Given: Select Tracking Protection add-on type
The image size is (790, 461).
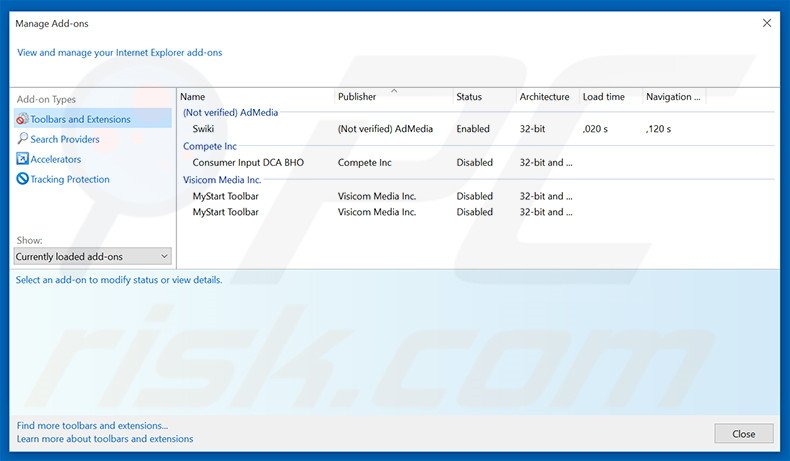Looking at the screenshot, I should [x=70, y=179].
